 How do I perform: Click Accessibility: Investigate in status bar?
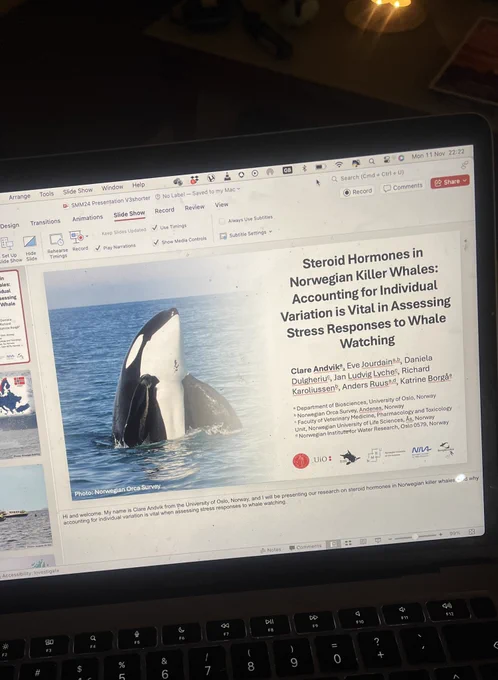(x=29, y=573)
